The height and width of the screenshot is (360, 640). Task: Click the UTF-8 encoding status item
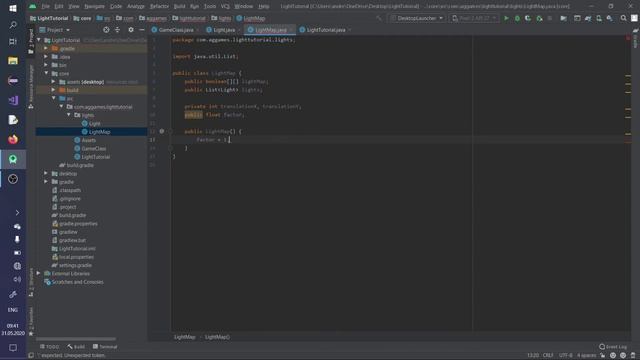tap(565, 356)
